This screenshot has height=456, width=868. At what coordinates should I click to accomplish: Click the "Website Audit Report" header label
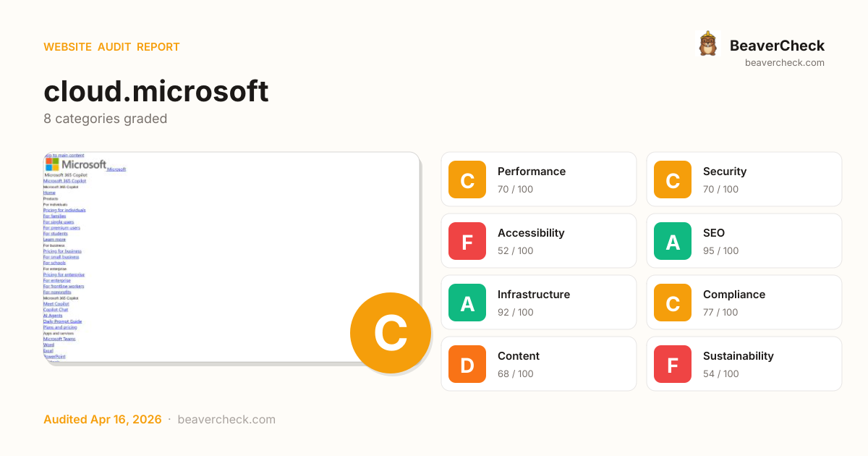click(x=111, y=47)
